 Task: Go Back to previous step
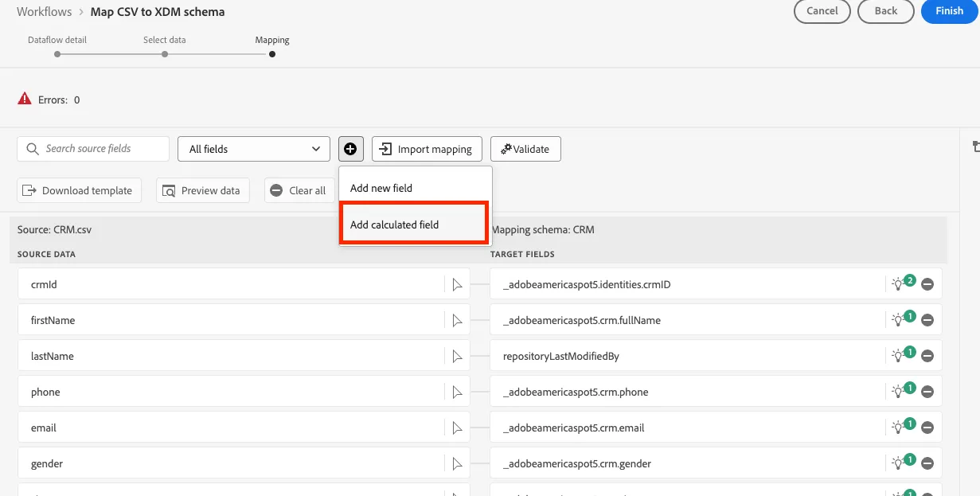click(886, 11)
